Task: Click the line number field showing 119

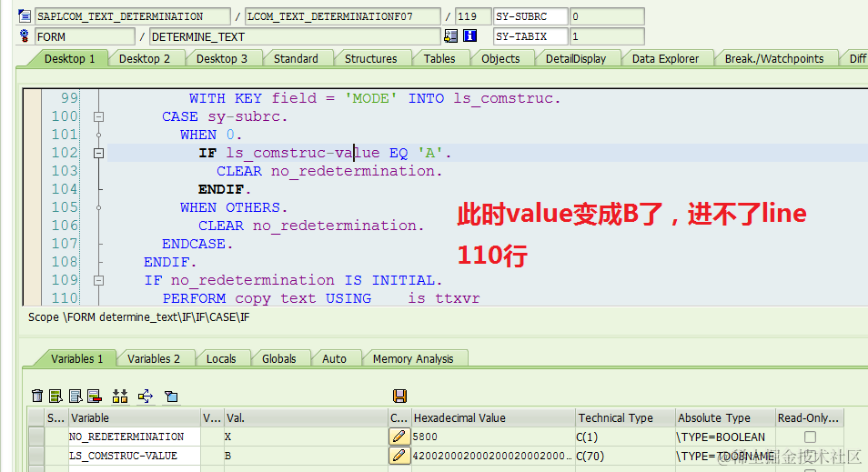Action: pyautogui.click(x=473, y=16)
